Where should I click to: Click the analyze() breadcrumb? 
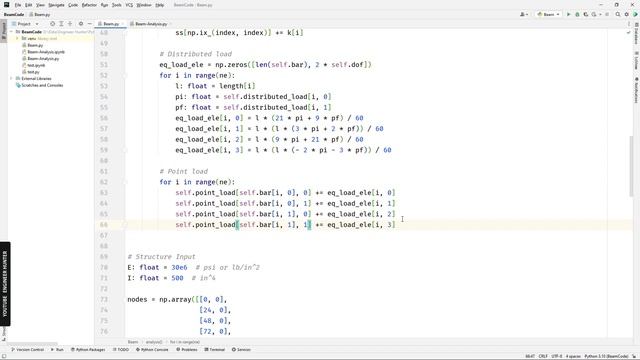(154, 342)
